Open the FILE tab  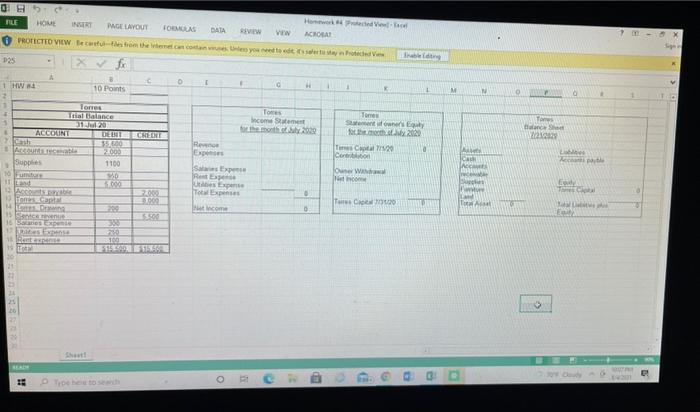tap(13, 22)
